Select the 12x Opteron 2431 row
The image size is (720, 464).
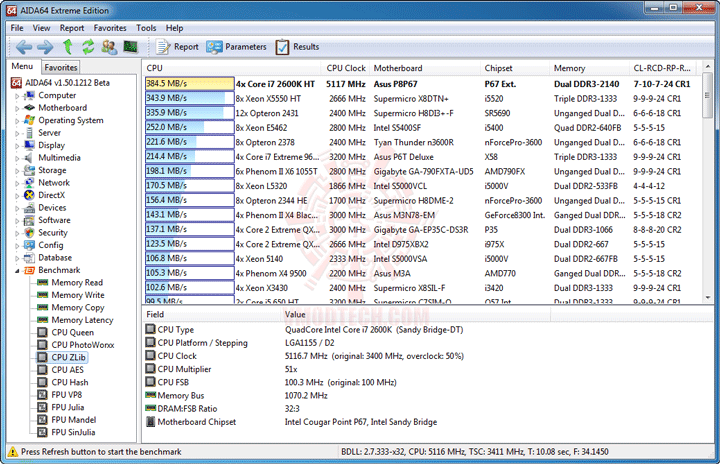point(420,113)
